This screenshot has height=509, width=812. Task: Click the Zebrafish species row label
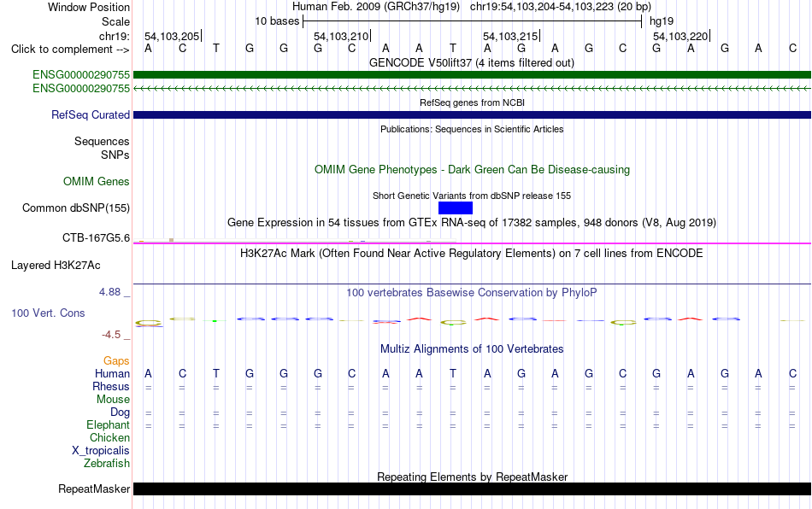point(107,463)
